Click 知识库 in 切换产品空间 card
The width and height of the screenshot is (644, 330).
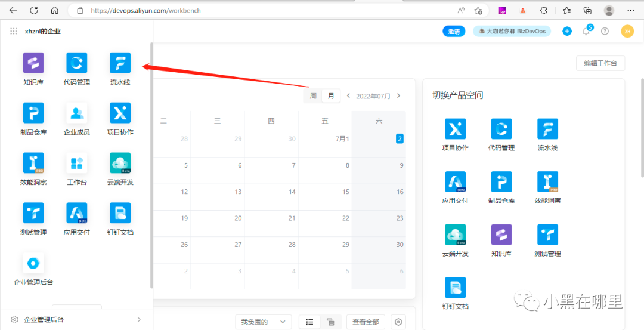(501, 241)
